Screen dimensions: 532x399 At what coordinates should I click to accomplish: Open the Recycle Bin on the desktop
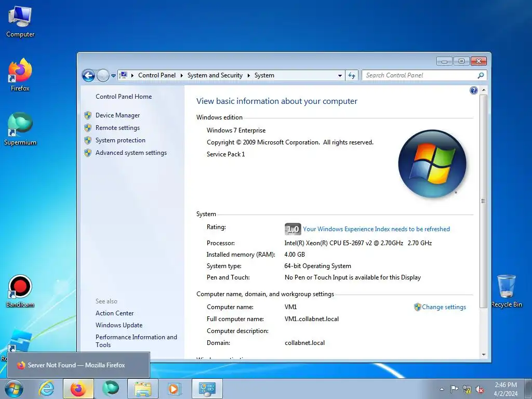[x=507, y=291]
